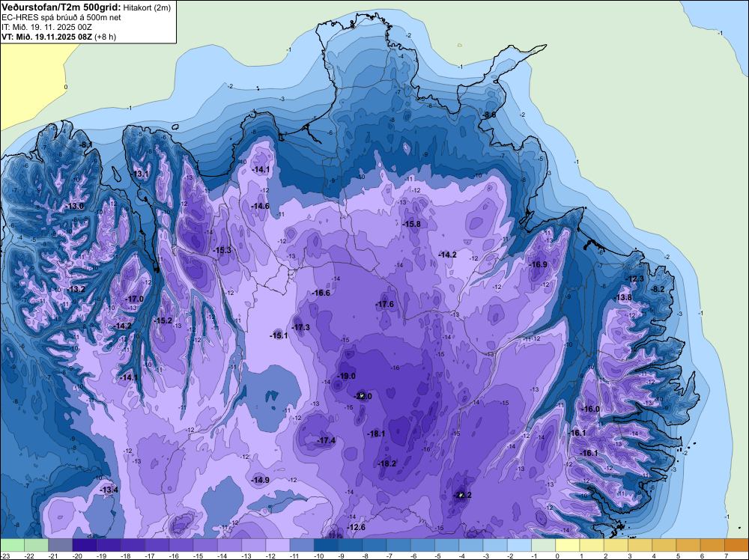Click the -13.8 temperature value

click(623, 297)
